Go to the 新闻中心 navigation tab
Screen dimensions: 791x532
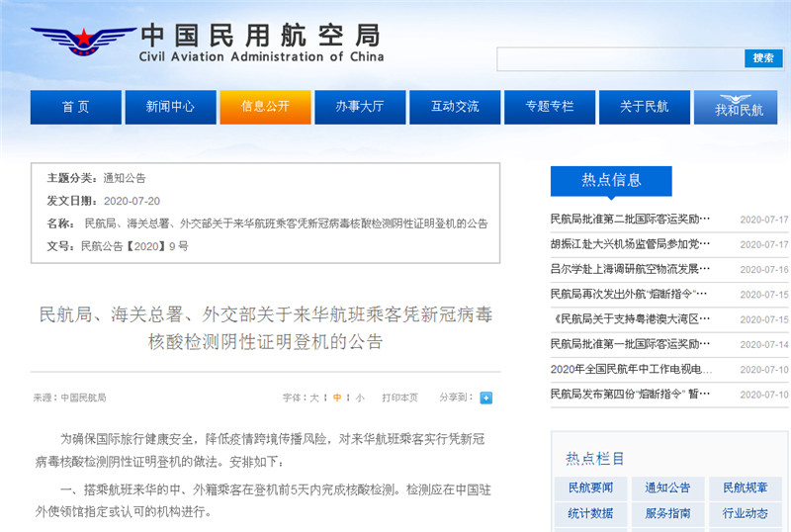170,107
